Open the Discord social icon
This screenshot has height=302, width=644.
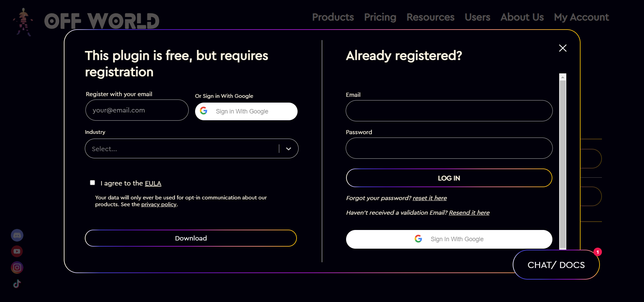pyautogui.click(x=17, y=235)
